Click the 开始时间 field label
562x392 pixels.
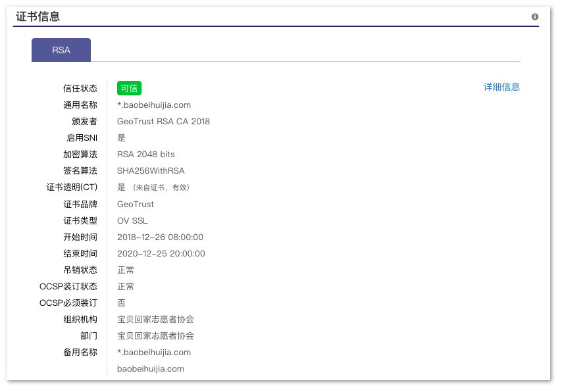point(80,237)
